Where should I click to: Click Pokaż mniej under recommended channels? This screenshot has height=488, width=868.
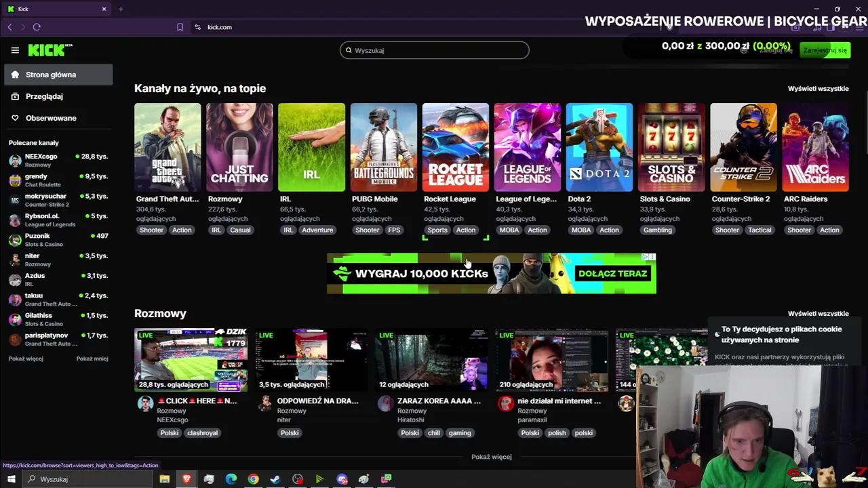tap(92, 359)
